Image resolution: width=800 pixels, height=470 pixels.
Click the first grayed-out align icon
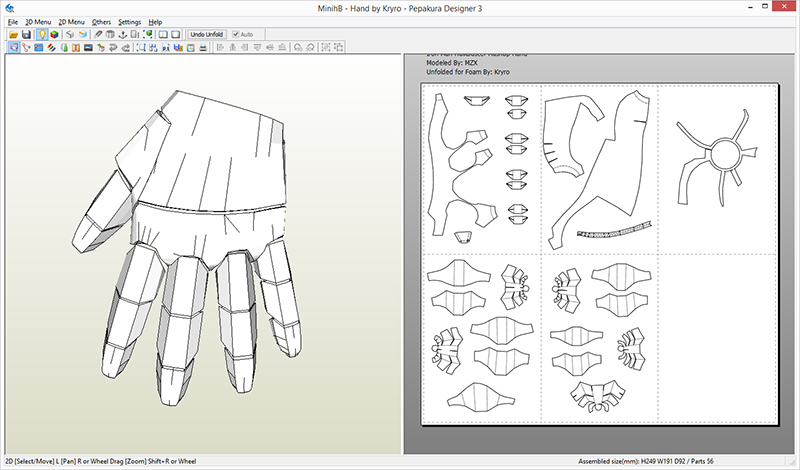point(220,47)
